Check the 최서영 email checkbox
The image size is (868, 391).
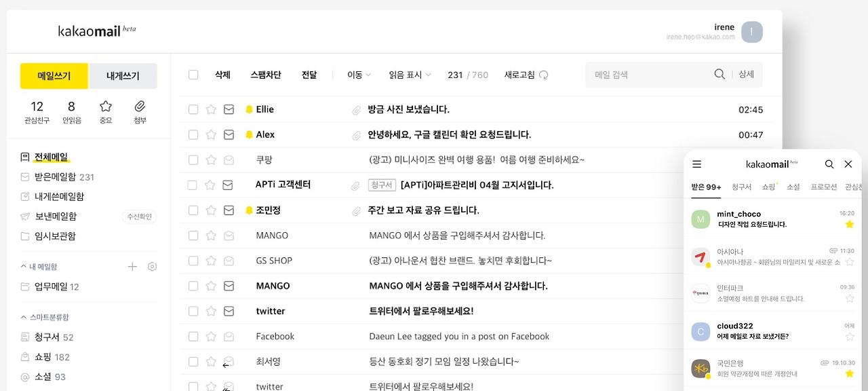pos(193,361)
